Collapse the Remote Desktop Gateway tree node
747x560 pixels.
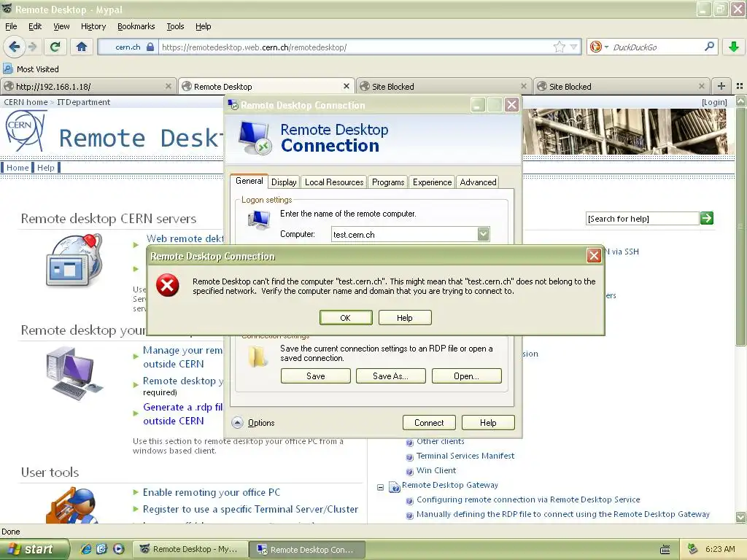click(x=380, y=487)
